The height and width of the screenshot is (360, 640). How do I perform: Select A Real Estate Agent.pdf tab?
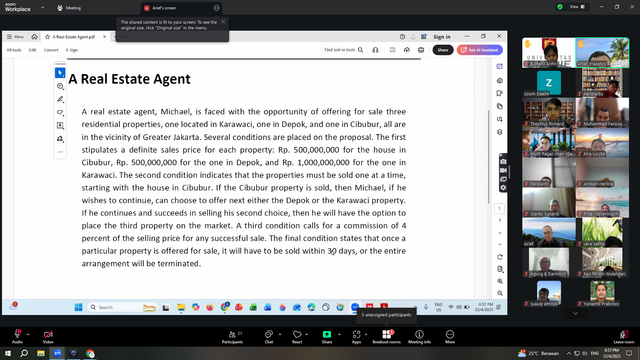click(73, 37)
